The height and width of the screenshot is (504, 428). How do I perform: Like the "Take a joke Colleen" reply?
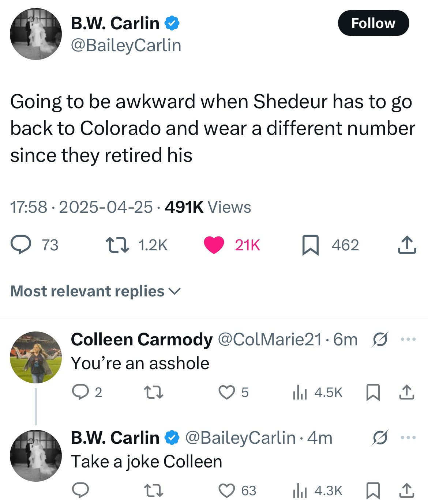226,490
